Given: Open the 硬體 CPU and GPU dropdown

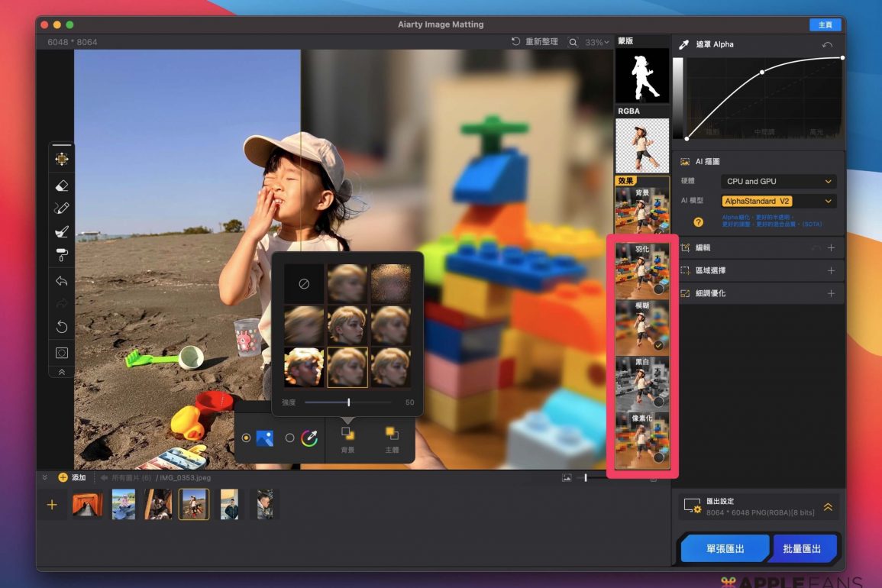Looking at the screenshot, I should [x=778, y=182].
